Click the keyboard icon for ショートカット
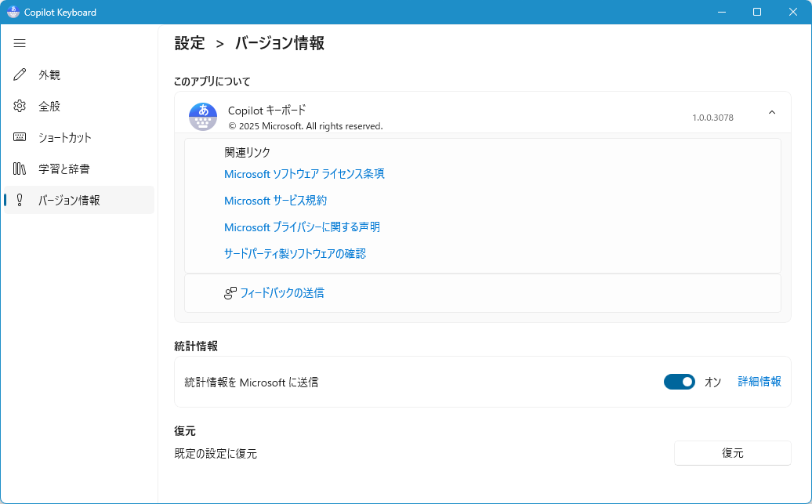This screenshot has height=504, width=812. [20, 137]
